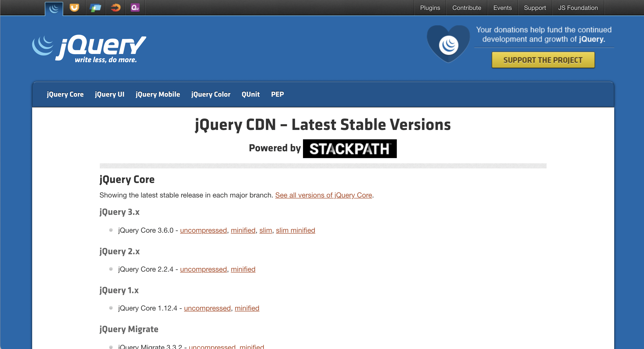The image size is (644, 349).
Task: Select the PEP navigation tab
Action: 277,94
